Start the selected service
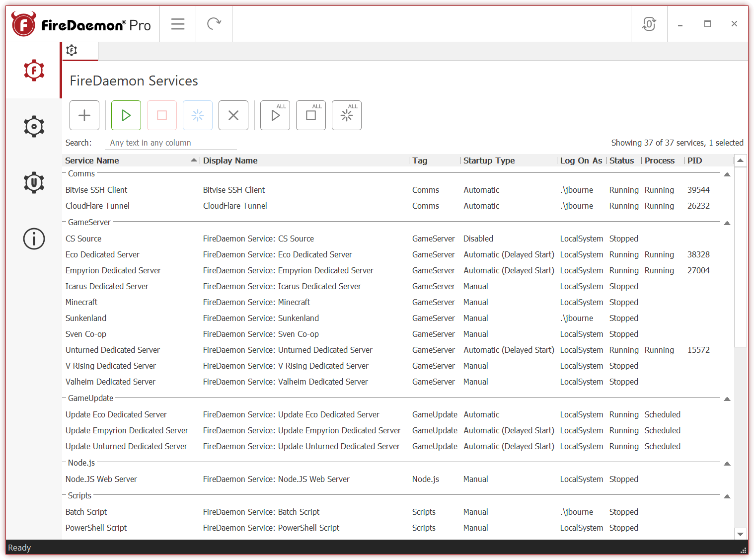 click(x=126, y=115)
